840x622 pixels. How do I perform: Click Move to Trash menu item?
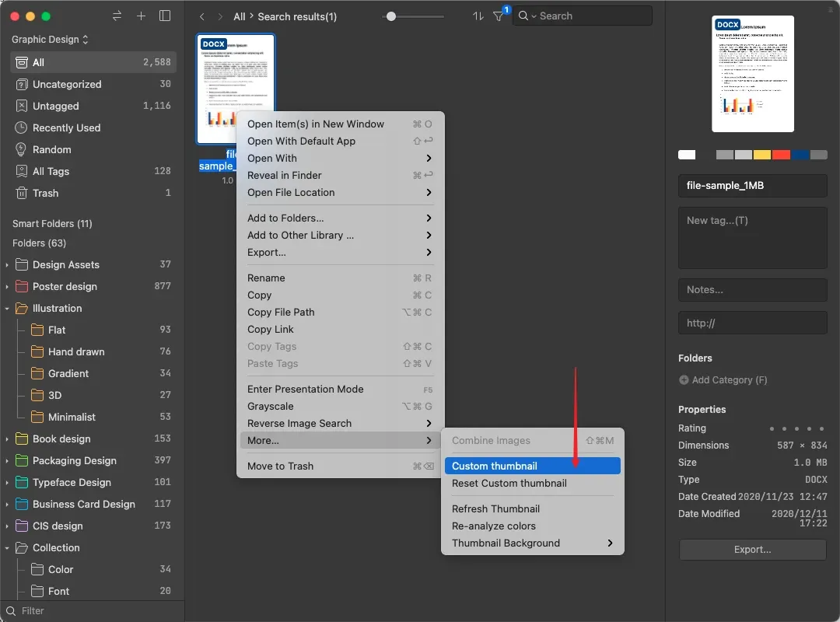(x=280, y=466)
